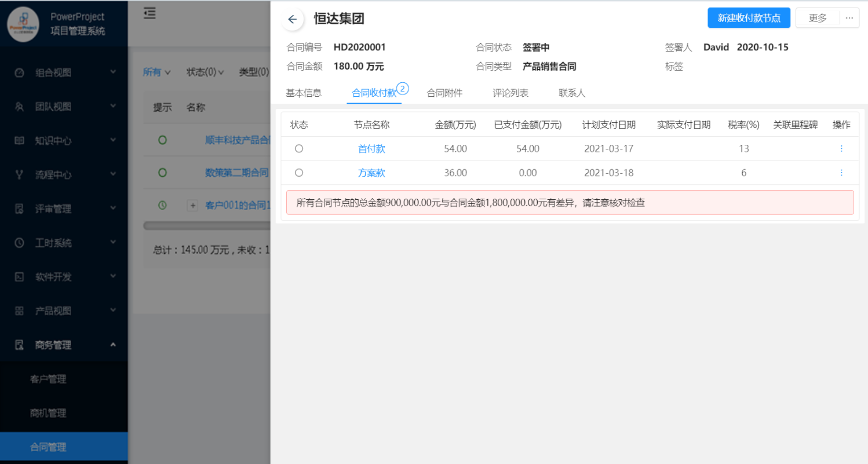The height and width of the screenshot is (464, 868).
Task: Click the 工时系统 clock icon in sidebar
Action: point(19,243)
